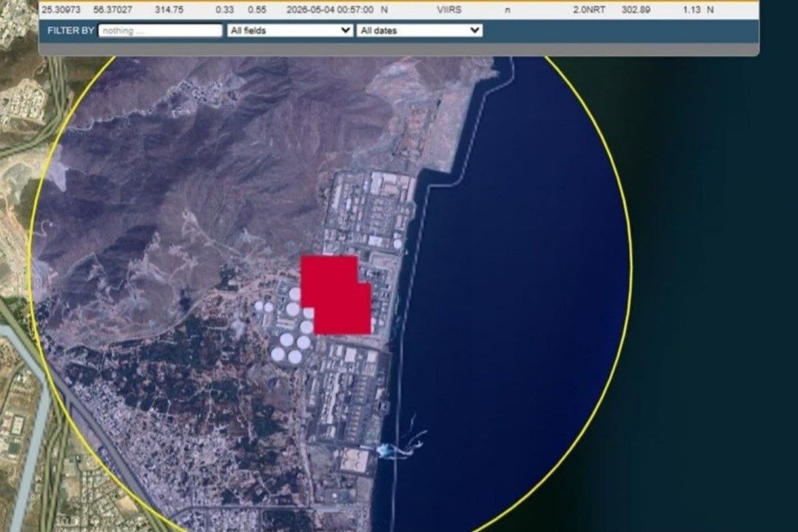Viewport: 798px width, 532px height.
Task: Click the red fire detection pixel on map
Action: (x=335, y=294)
